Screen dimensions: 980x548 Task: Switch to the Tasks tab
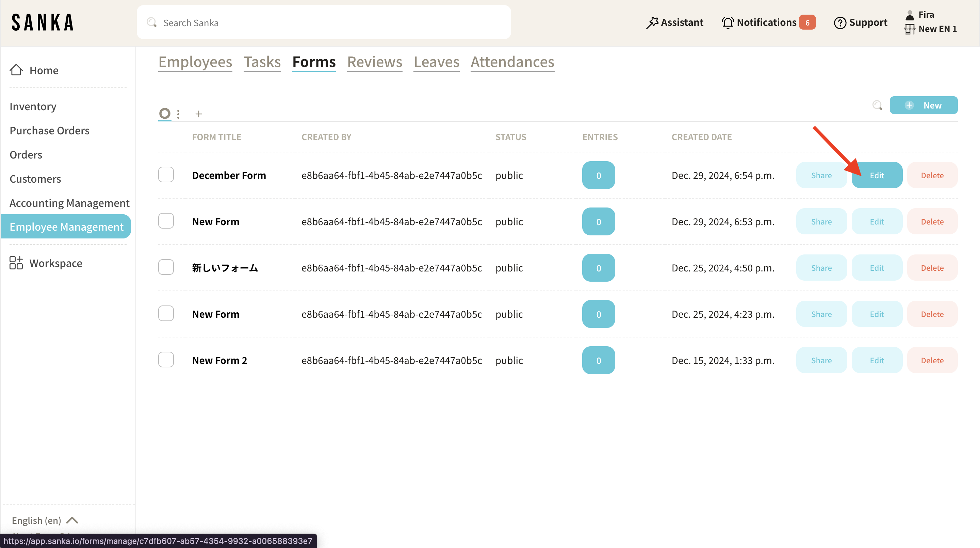[262, 62]
